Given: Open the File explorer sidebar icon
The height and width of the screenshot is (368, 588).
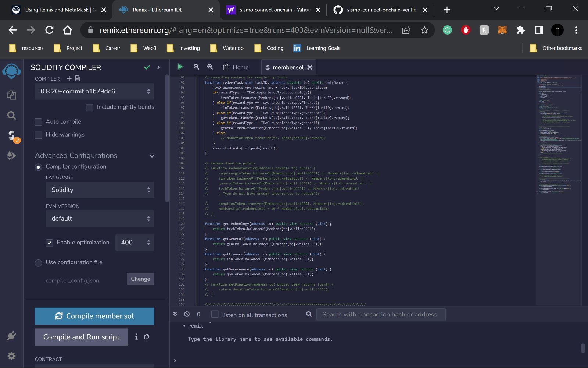Looking at the screenshot, I should point(11,95).
